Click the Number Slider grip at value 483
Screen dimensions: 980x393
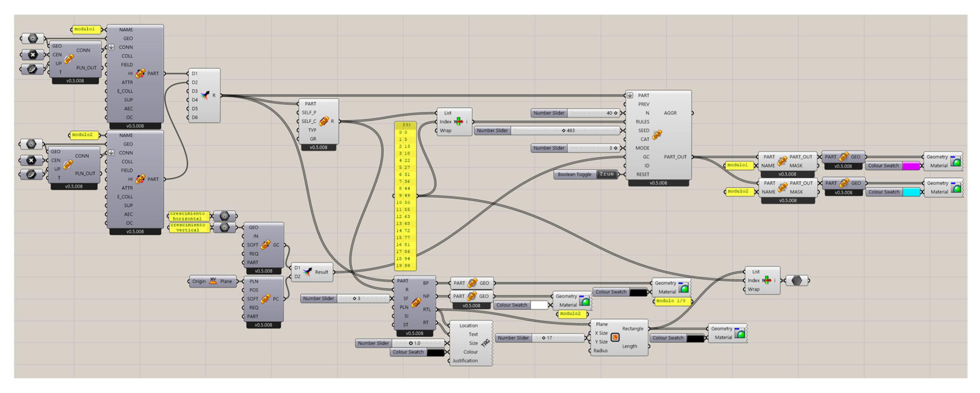coord(563,130)
